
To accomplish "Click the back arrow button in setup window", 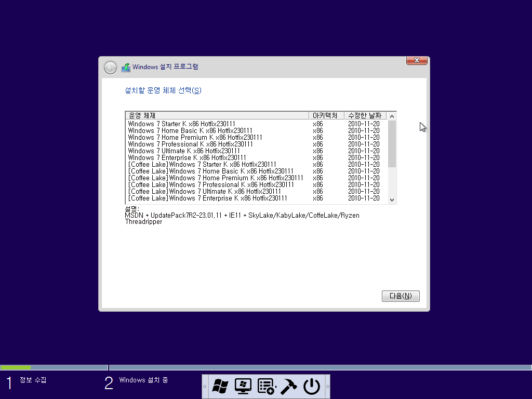I will point(110,68).
